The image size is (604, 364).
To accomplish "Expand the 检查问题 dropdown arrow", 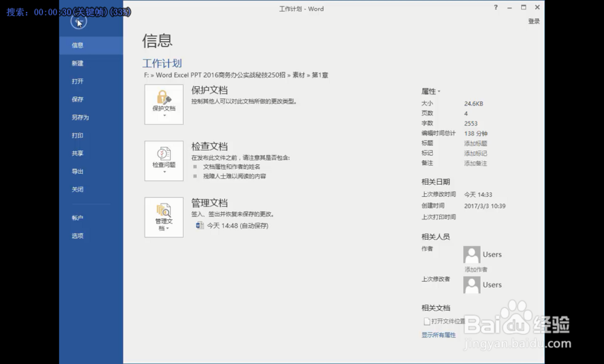I will click(x=163, y=171).
